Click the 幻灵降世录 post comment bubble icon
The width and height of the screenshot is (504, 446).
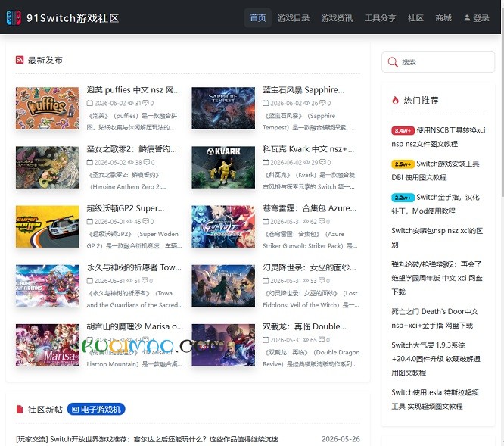(x=322, y=280)
